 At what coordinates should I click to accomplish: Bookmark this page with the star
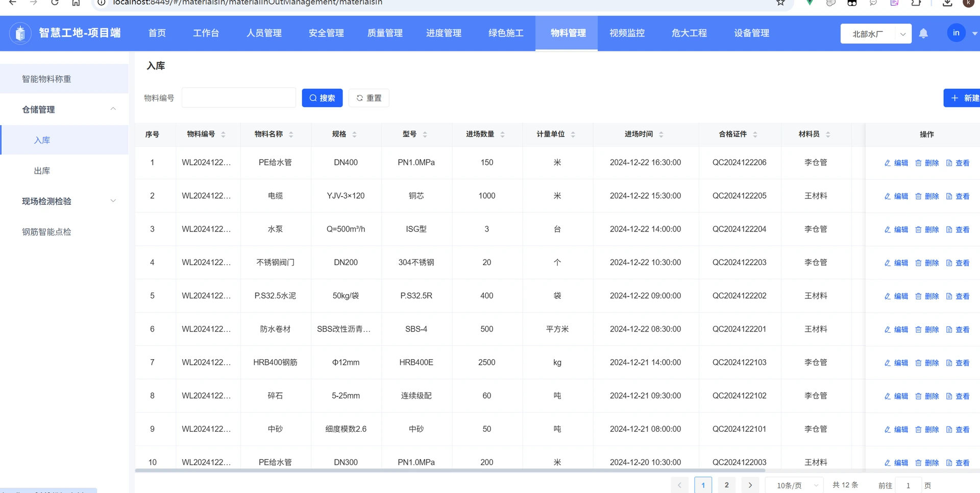(780, 3)
